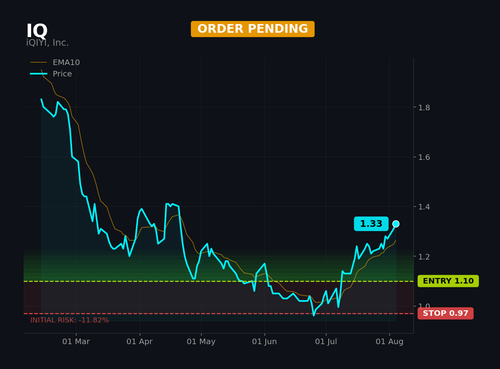Click the Price legend entry
The width and height of the screenshot is (500, 369).
(51, 74)
